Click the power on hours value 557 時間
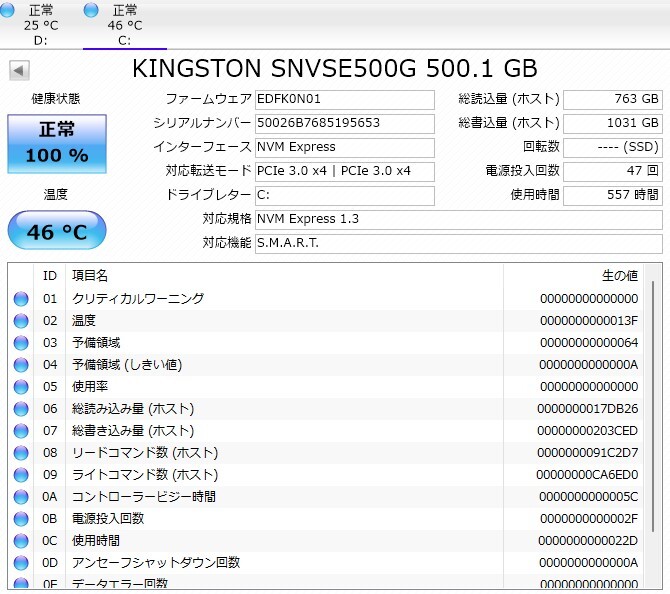This screenshot has width=670, height=594. (613, 195)
